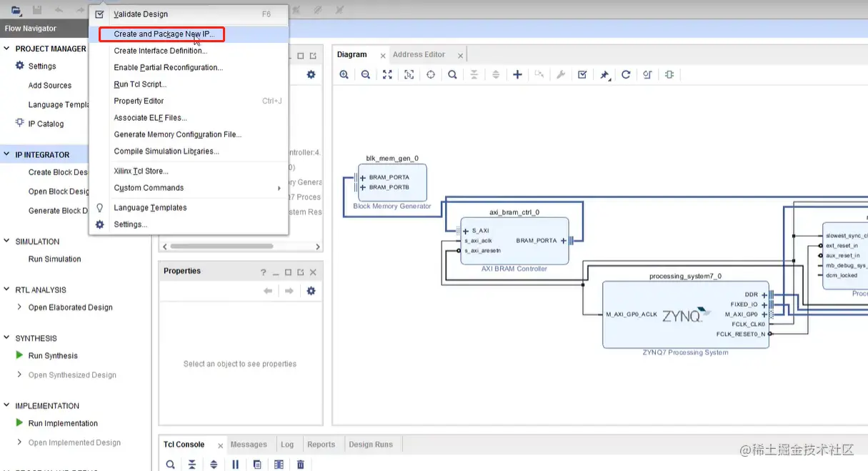
Task: Click the search magnifier icon in Diagram toolbar
Action: click(452, 74)
